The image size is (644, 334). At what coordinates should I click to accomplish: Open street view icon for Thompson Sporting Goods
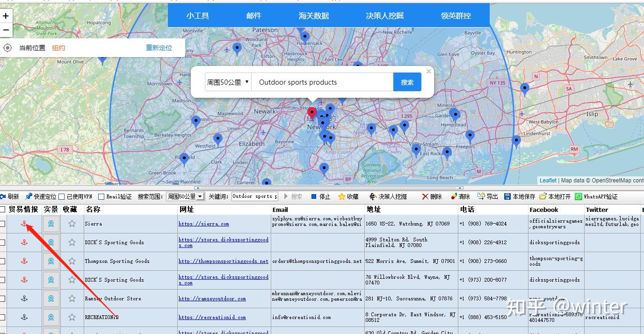pos(51,261)
